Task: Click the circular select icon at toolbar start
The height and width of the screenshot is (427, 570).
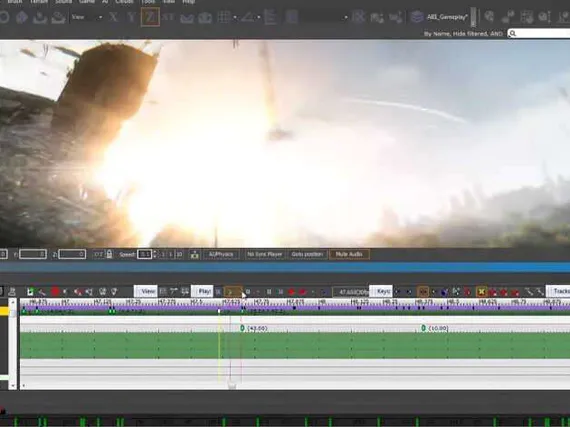Action: click(x=4, y=17)
